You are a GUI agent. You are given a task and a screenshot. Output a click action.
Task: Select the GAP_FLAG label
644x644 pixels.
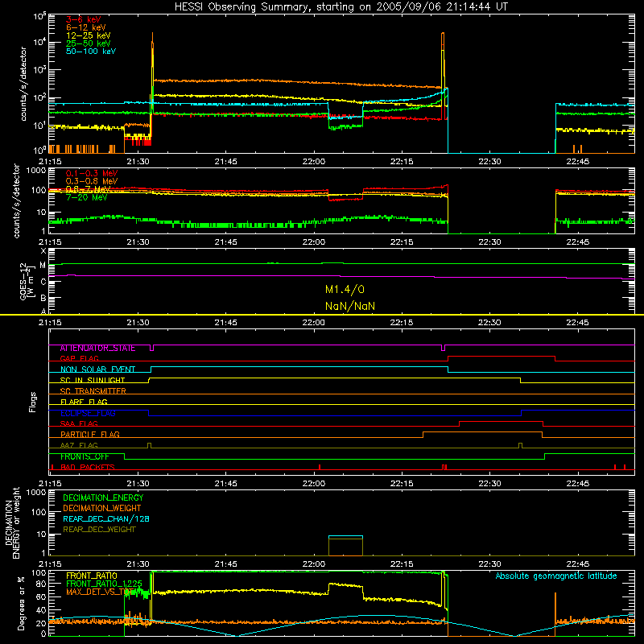(79, 358)
